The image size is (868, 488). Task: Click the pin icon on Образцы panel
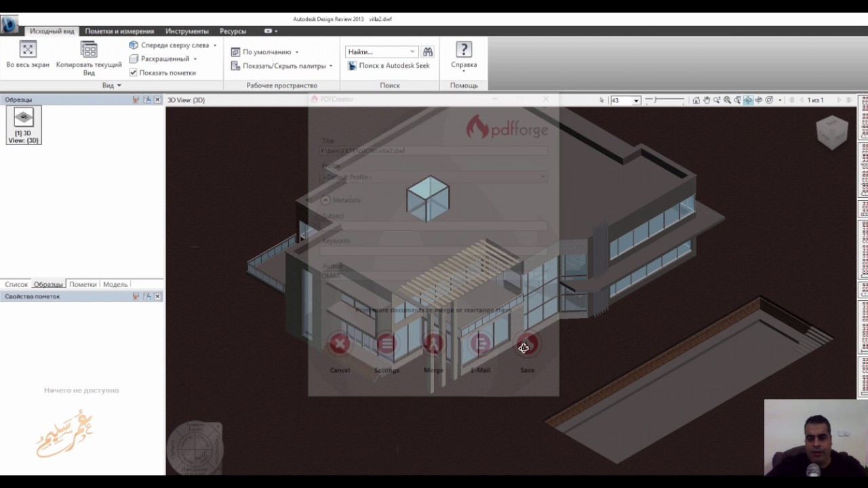tap(136, 100)
